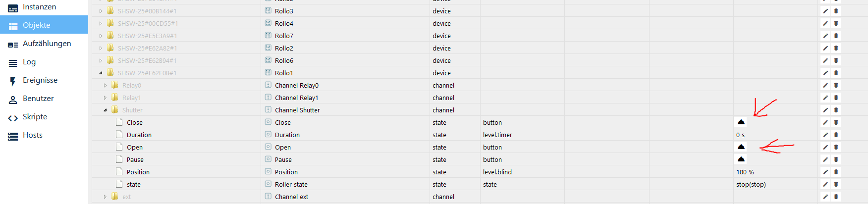Expand the ext channel folder
This screenshot has height=204, width=868.
coord(105,197)
